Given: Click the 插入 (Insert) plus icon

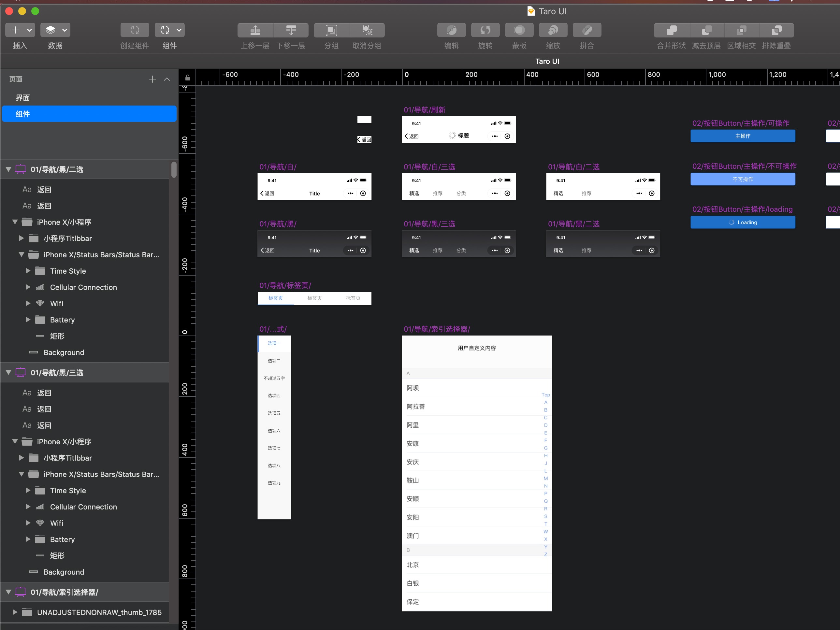Looking at the screenshot, I should [x=15, y=30].
